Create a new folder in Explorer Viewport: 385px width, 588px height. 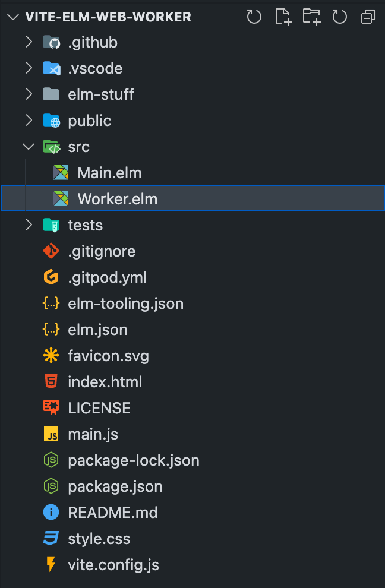[x=311, y=17]
